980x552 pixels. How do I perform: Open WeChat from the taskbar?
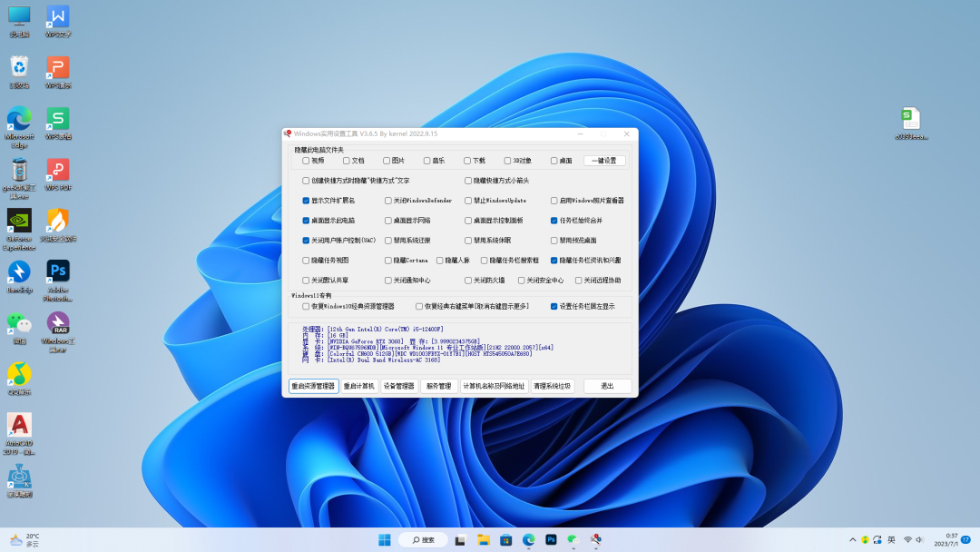pyautogui.click(x=572, y=538)
